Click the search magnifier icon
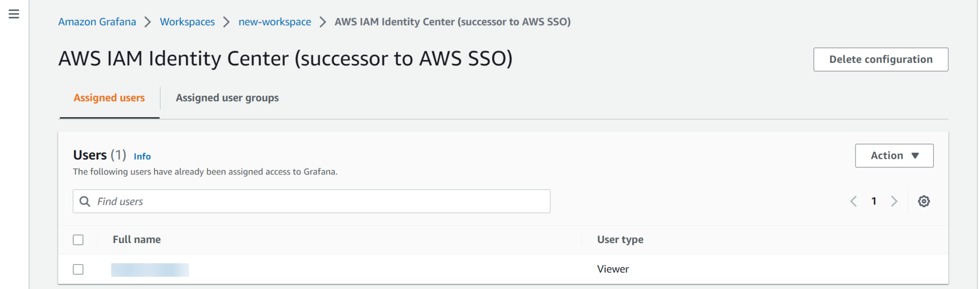 85,201
